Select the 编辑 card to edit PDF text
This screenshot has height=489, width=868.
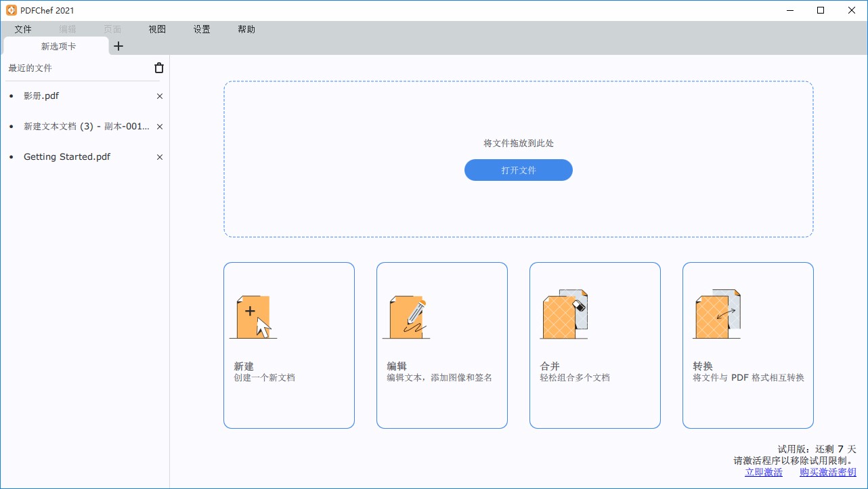[442, 345]
